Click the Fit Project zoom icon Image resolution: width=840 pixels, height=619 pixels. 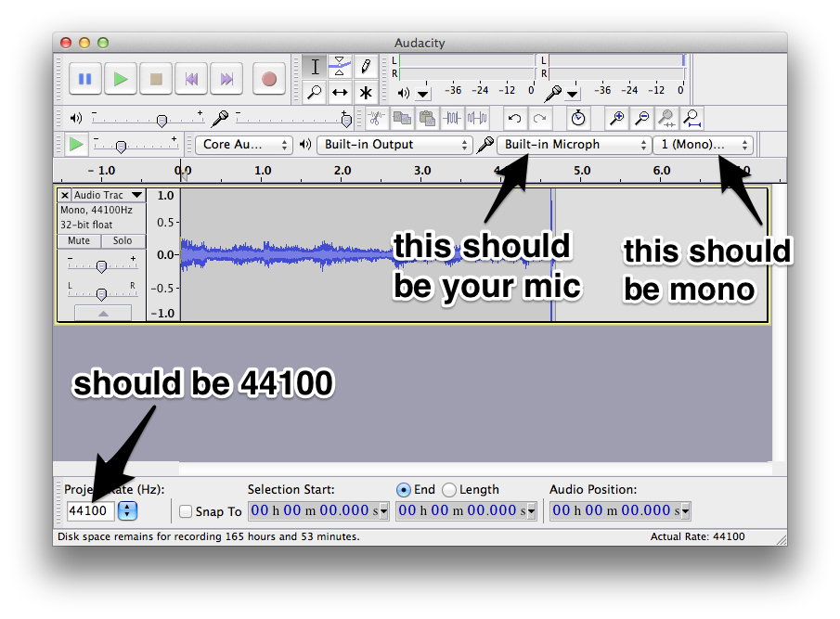click(x=692, y=118)
